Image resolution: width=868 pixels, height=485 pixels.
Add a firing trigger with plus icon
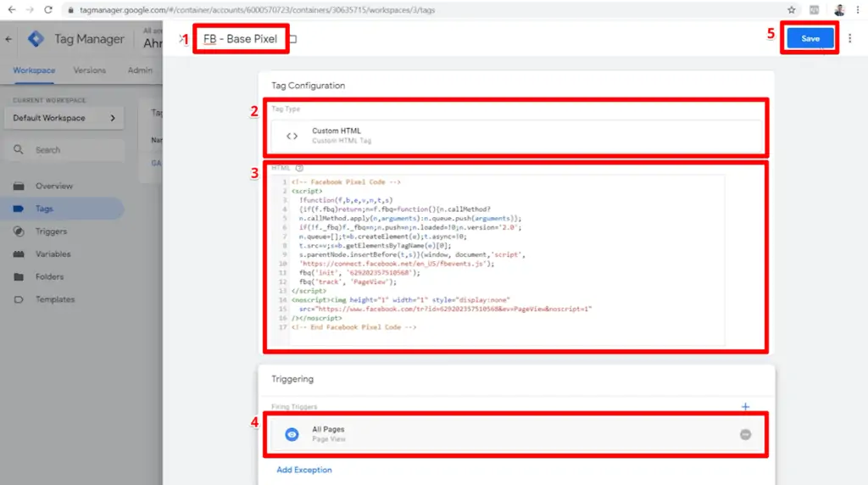tap(745, 406)
